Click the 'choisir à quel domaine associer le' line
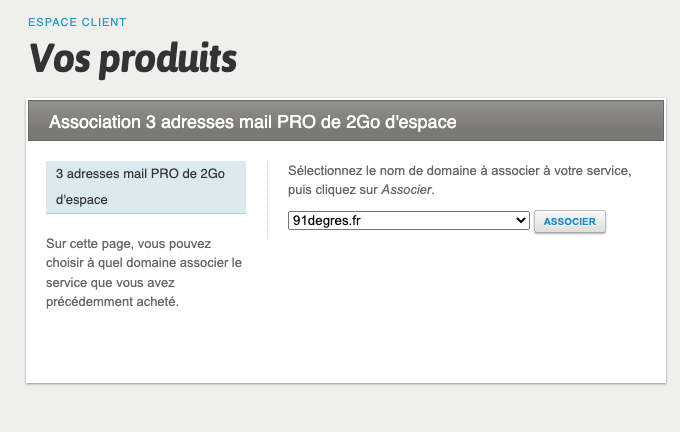 (145, 263)
